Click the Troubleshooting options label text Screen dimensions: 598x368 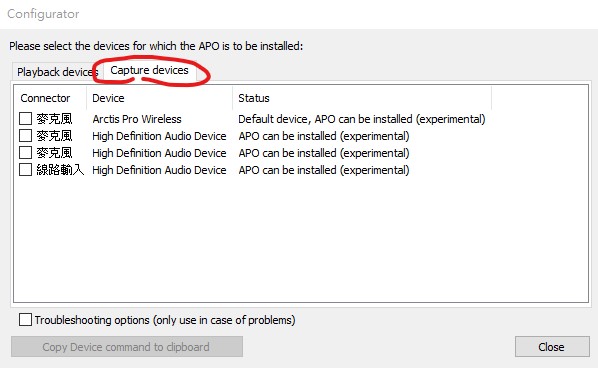pyautogui.click(x=165, y=320)
